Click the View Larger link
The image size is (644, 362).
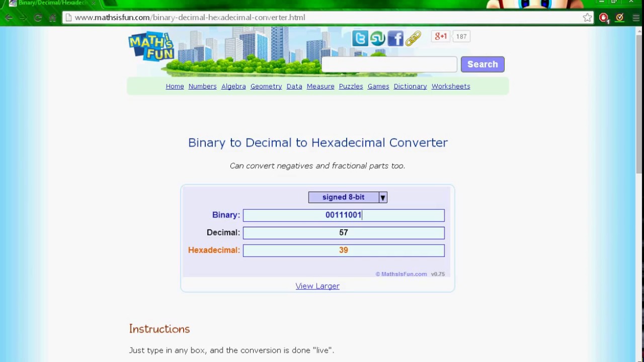pos(317,286)
